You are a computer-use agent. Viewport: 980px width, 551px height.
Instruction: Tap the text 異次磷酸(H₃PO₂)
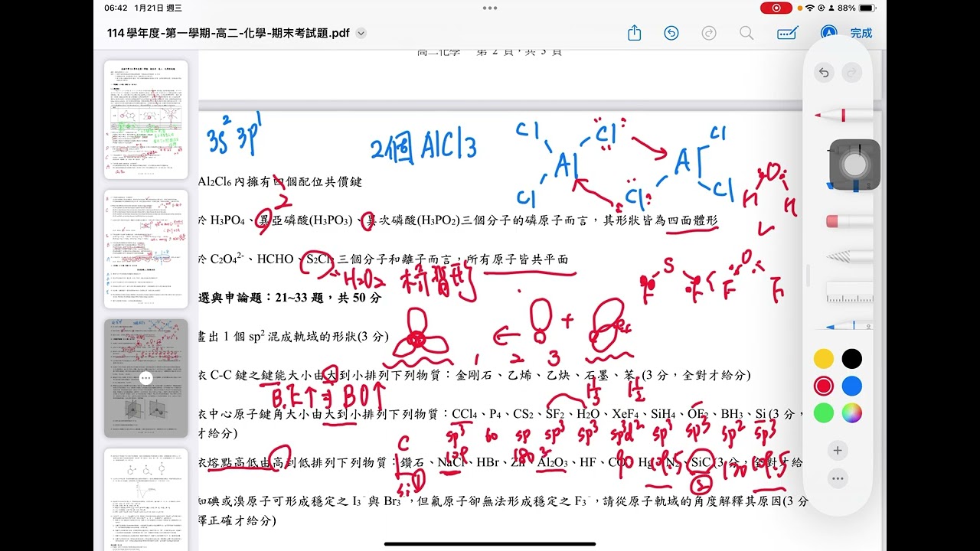(x=413, y=220)
